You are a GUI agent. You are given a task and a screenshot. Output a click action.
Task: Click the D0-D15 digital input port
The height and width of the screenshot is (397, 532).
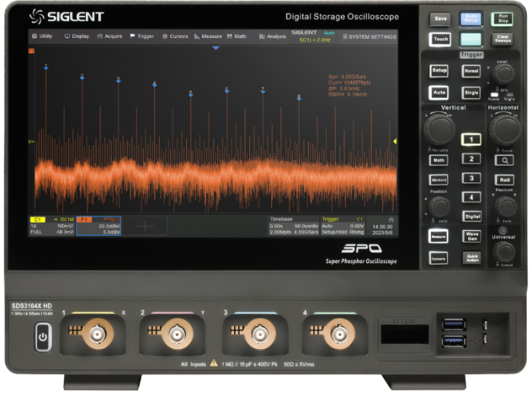(x=405, y=334)
